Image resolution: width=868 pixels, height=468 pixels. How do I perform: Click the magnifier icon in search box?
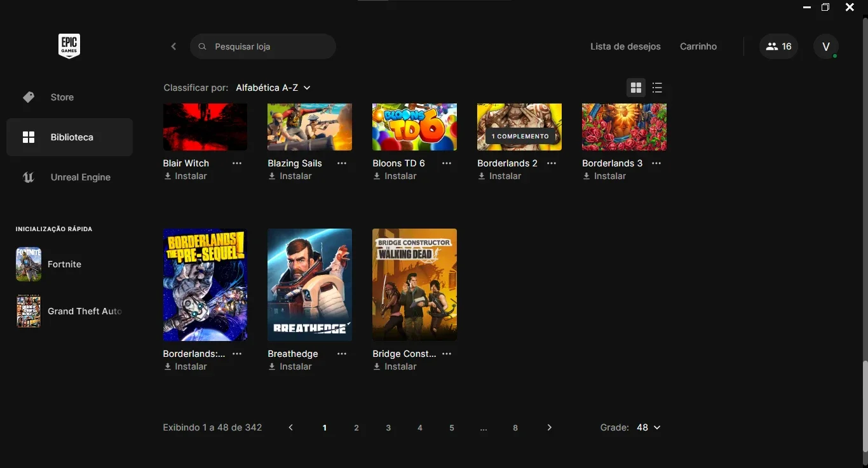(202, 46)
